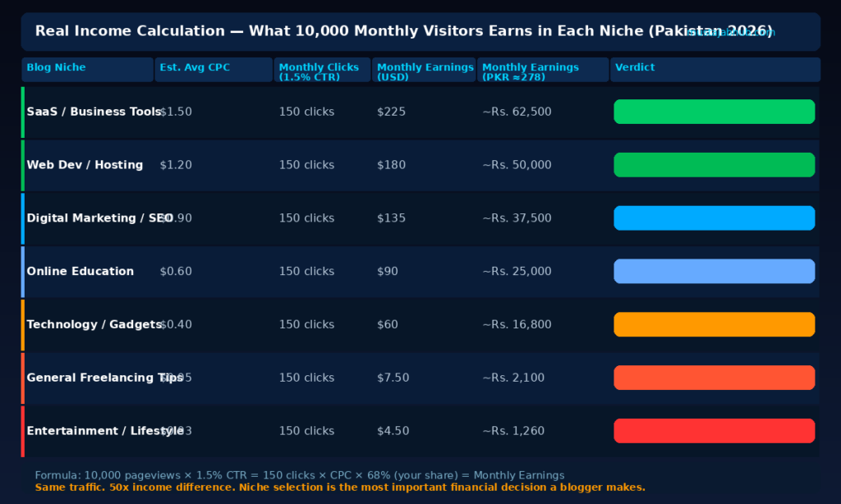
Task: Click '150 clicks' in the Freelancing Tips row
Action: (x=307, y=378)
